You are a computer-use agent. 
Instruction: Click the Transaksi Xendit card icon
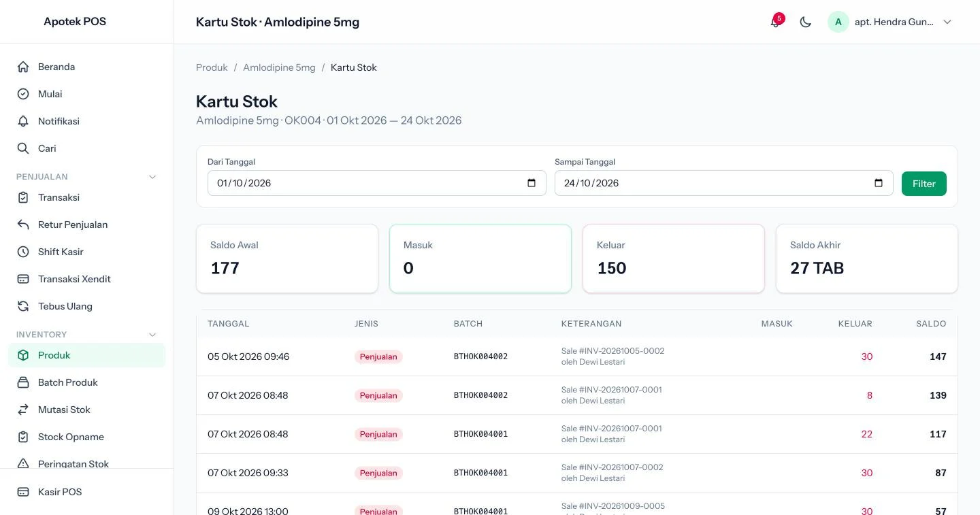pyautogui.click(x=23, y=279)
